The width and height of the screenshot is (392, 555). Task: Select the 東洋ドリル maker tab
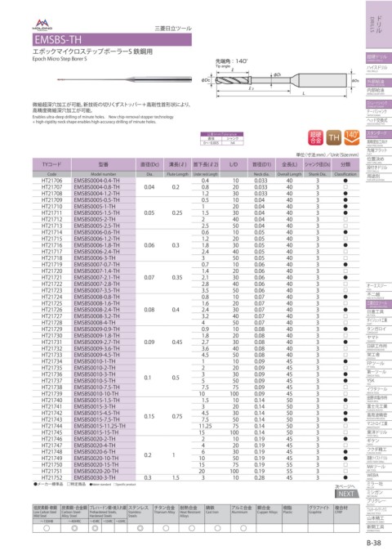[378, 433]
